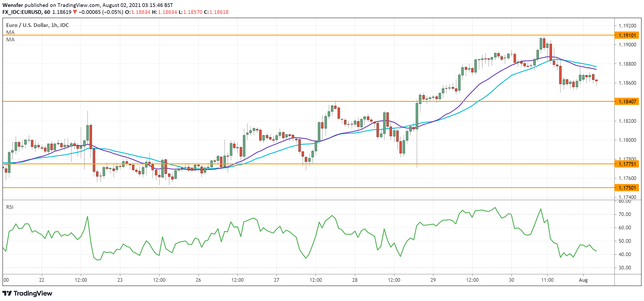Click the FX_IDC:EURUSD ticker symbol text
This screenshot has height=301, width=644.
[22, 12]
